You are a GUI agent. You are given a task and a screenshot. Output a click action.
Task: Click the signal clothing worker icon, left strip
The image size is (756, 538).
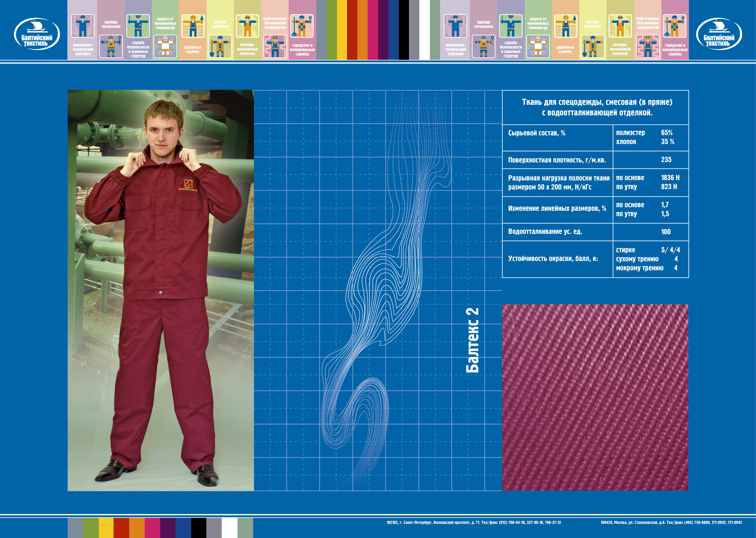[x=111, y=47]
